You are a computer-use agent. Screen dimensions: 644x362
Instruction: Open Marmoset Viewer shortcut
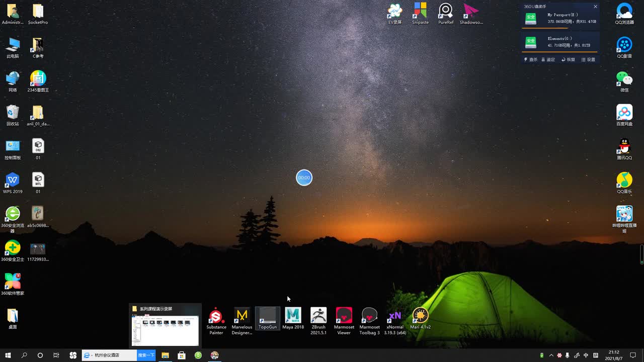(344, 321)
